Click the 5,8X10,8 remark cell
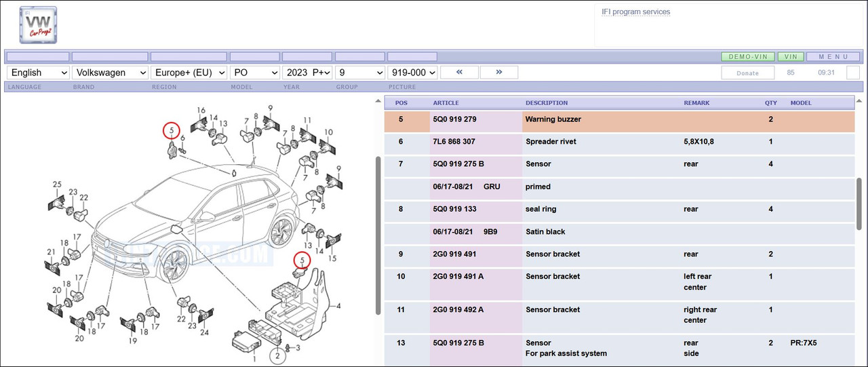 click(x=698, y=142)
